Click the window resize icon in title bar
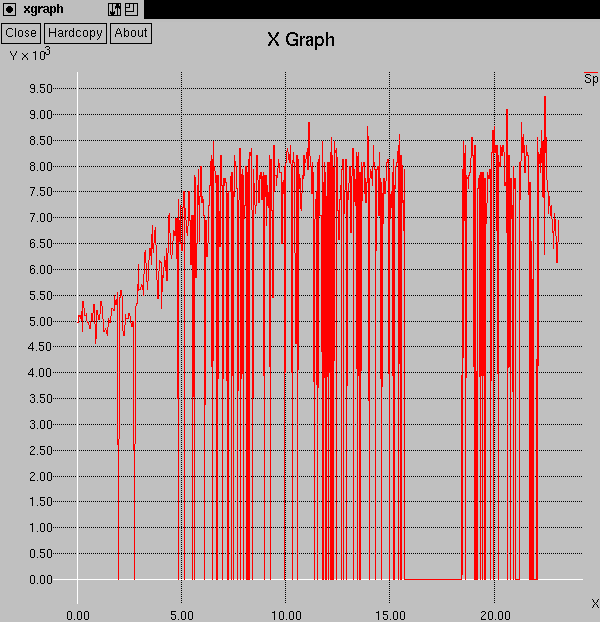Screen dimensions: 600x622 coord(130,9)
